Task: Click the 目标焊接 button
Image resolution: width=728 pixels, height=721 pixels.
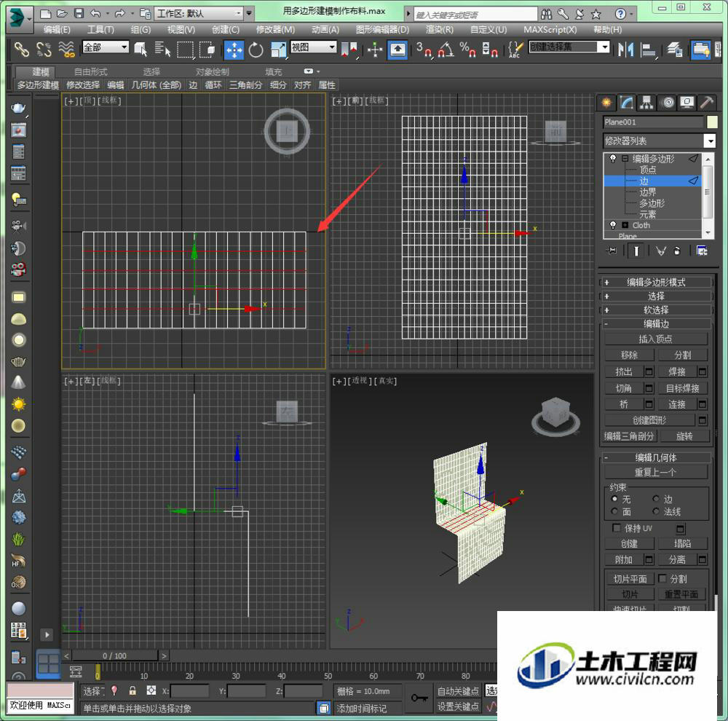Action: (x=683, y=388)
